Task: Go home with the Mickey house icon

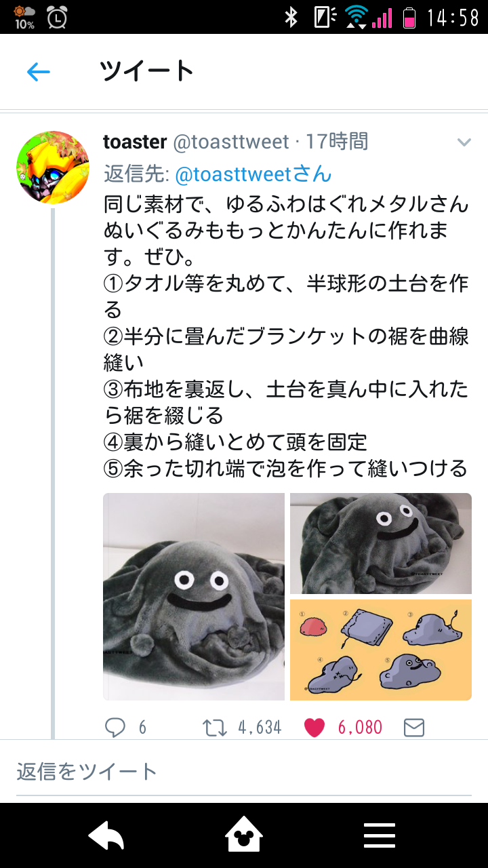Action: pyautogui.click(x=244, y=835)
